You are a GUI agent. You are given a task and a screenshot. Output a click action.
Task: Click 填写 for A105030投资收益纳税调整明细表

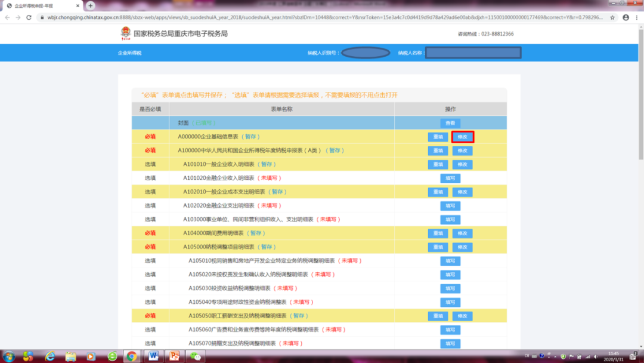point(450,288)
